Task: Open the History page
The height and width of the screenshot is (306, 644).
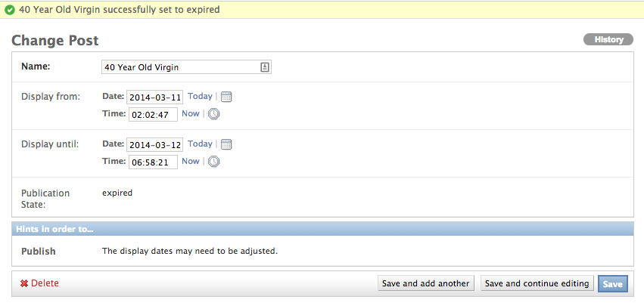Action: pyautogui.click(x=608, y=39)
